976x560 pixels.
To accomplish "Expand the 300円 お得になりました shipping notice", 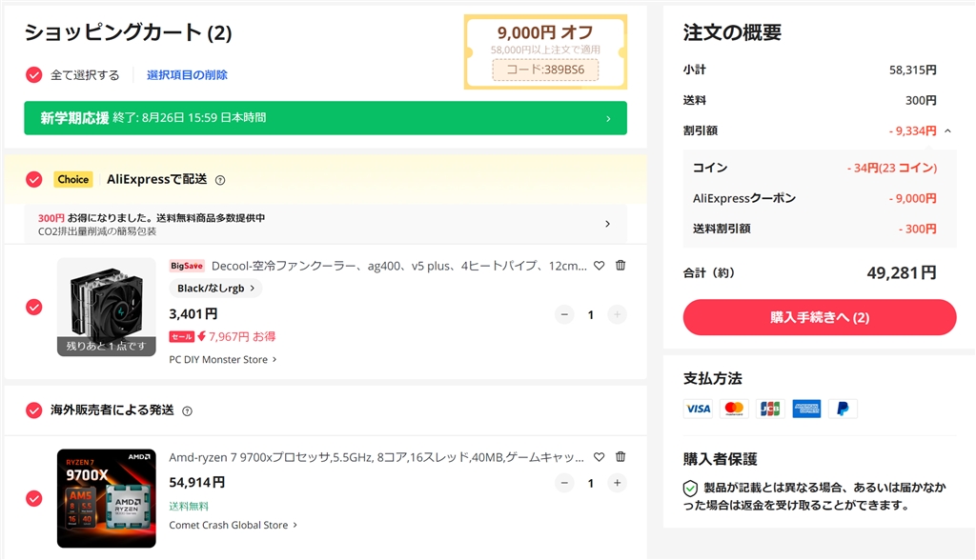I will click(x=326, y=224).
